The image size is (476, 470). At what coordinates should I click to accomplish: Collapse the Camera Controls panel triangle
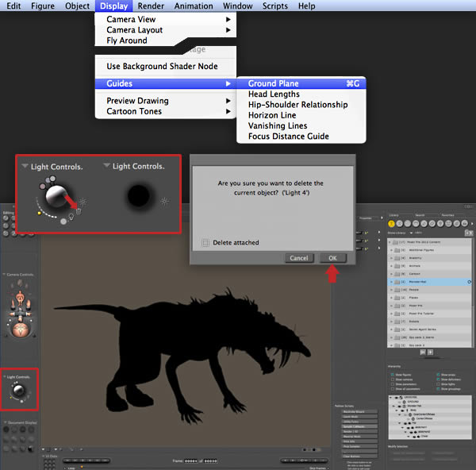tap(4, 275)
